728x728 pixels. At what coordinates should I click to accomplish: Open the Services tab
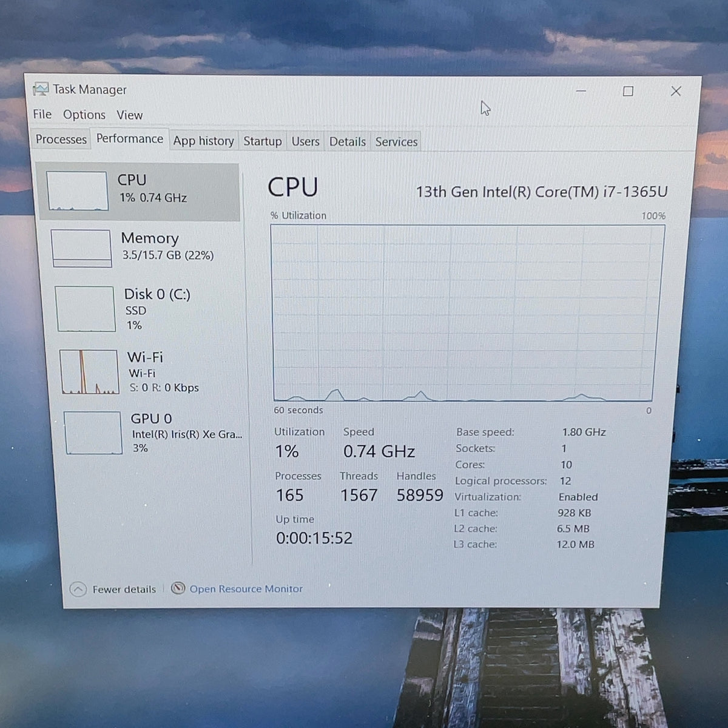pyautogui.click(x=396, y=142)
